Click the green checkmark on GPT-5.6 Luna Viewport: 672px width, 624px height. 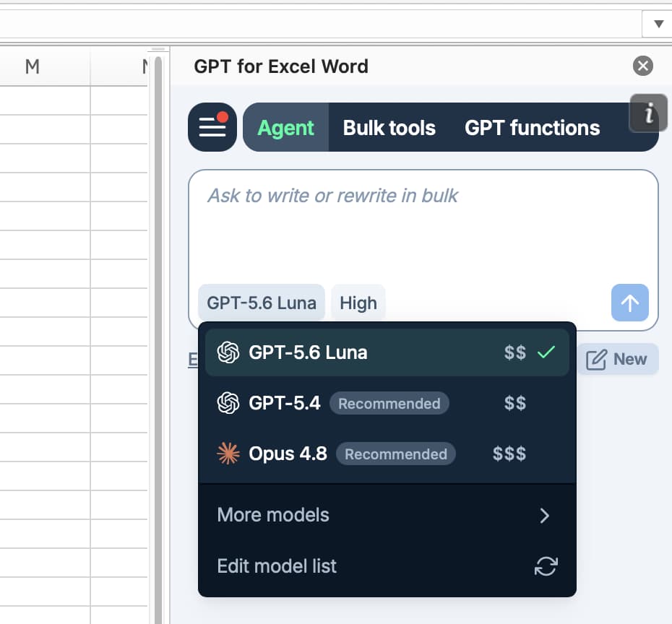tap(546, 352)
